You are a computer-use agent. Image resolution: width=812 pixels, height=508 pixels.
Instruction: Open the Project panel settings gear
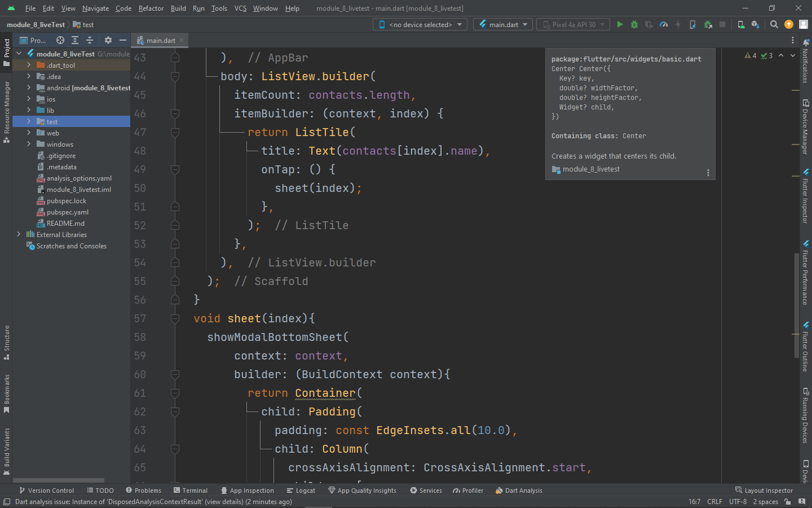107,40
